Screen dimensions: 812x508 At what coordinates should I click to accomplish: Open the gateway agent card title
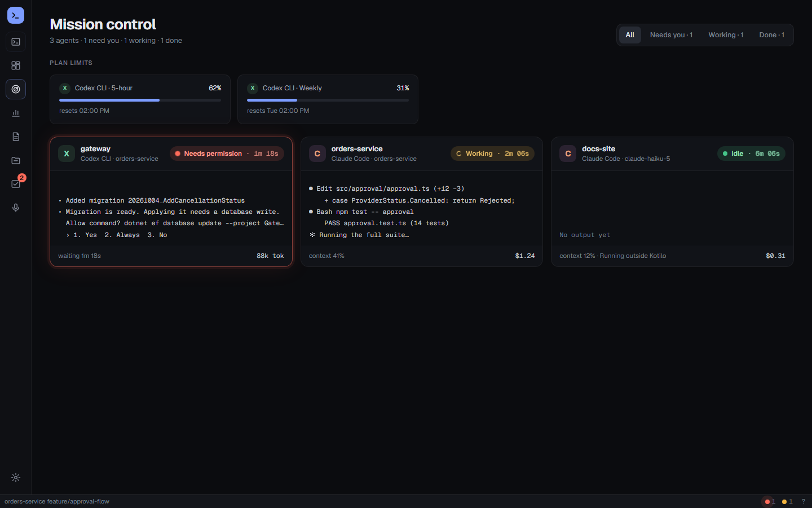point(95,149)
